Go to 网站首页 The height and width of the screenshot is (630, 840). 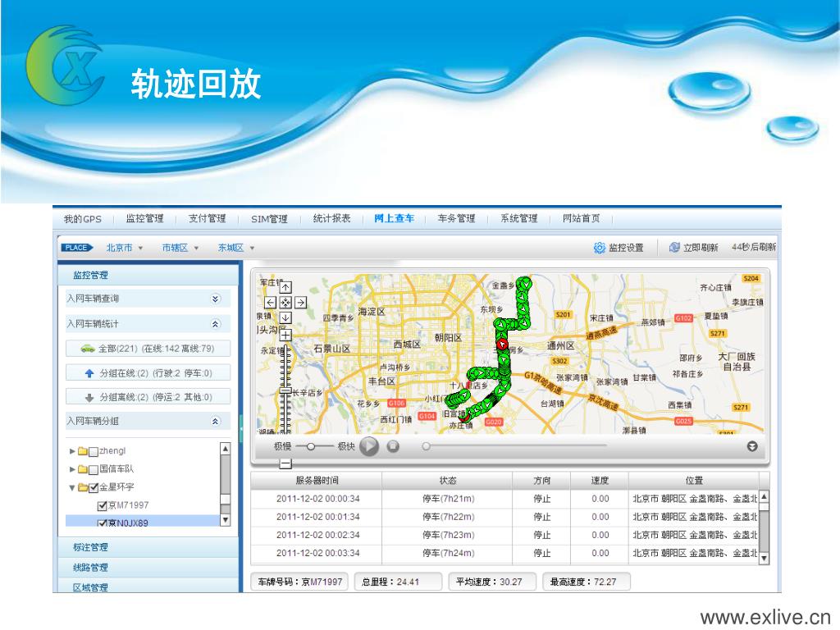click(582, 218)
